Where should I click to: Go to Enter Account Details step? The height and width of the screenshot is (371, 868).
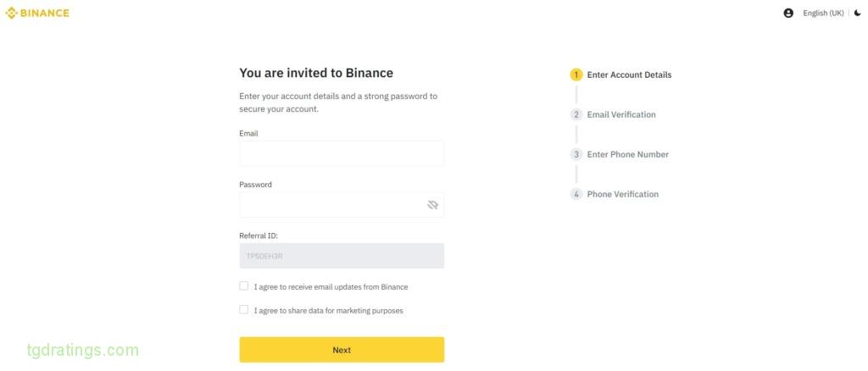click(629, 75)
